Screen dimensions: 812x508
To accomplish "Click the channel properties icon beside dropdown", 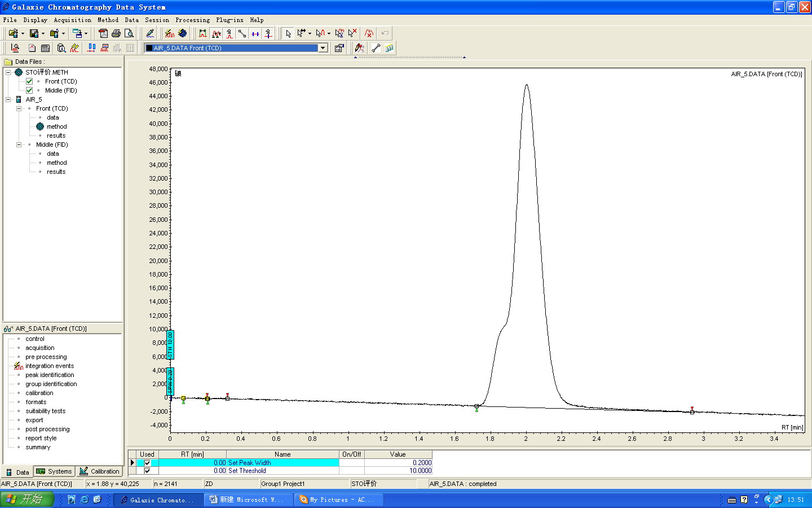I will point(339,48).
